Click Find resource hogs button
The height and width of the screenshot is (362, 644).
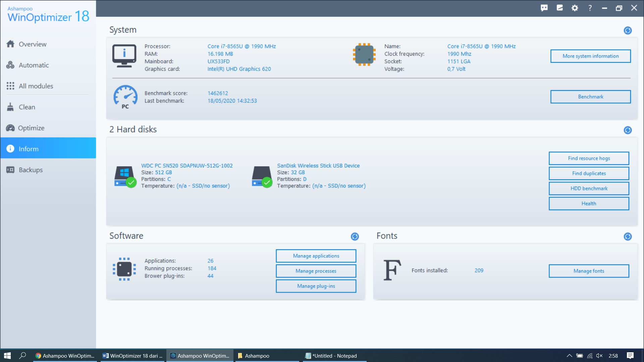[589, 158]
